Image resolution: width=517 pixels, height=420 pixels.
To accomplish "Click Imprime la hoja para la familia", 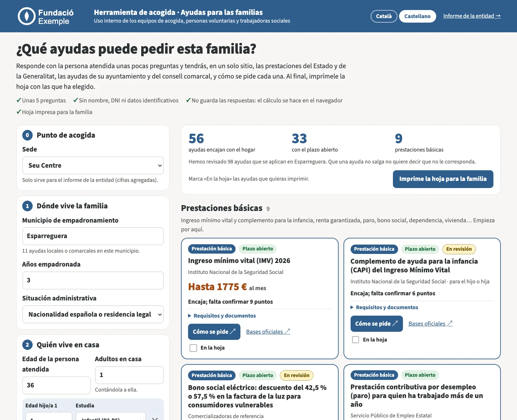I will [x=443, y=179].
